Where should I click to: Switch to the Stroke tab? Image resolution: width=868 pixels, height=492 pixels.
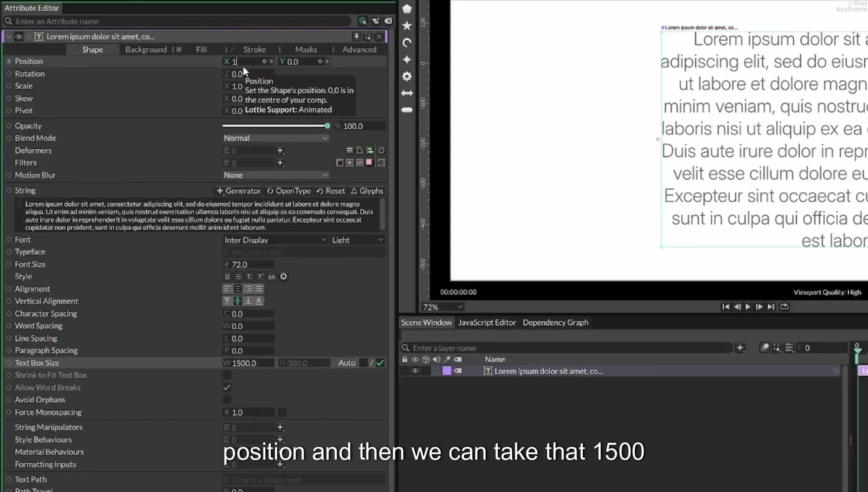tap(255, 49)
